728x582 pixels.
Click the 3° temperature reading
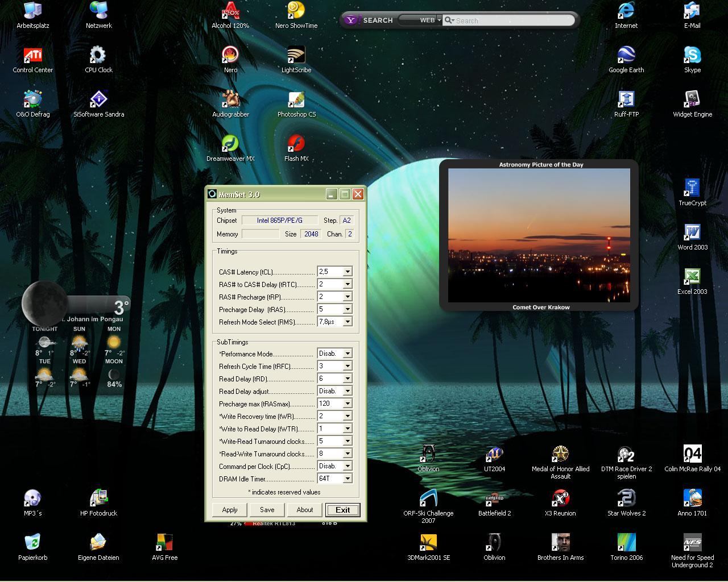tap(121, 307)
